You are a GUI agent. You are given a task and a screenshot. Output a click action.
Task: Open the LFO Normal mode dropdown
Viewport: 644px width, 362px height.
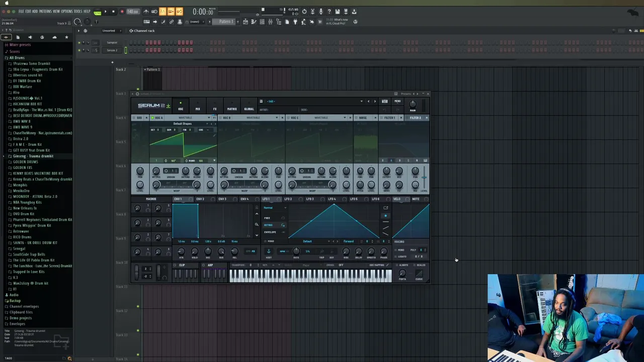(274, 208)
